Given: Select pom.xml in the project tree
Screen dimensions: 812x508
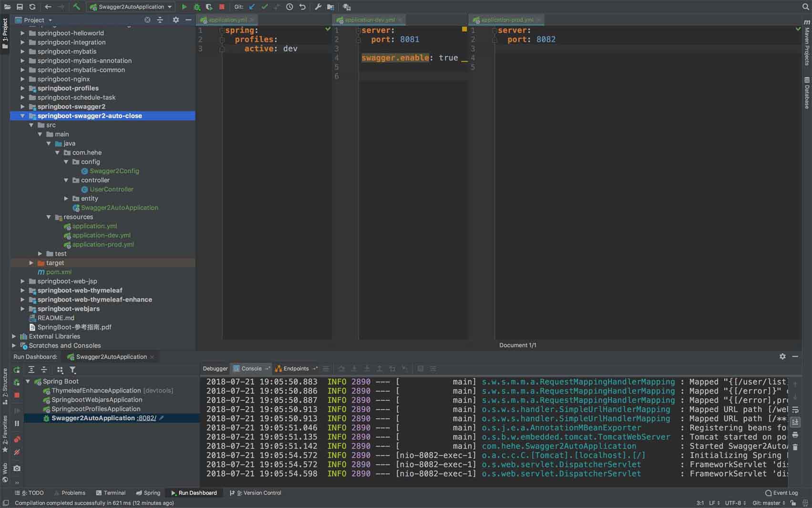Looking at the screenshot, I should point(59,272).
